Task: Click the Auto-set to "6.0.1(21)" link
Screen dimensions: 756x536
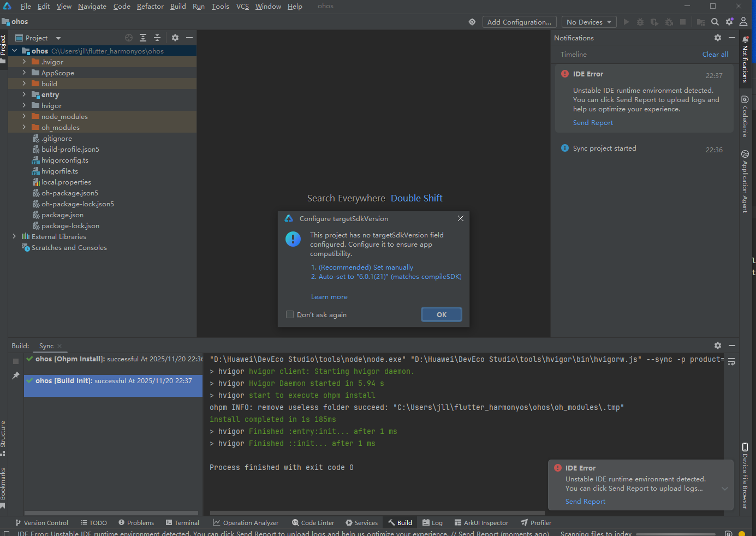Action: (x=390, y=277)
